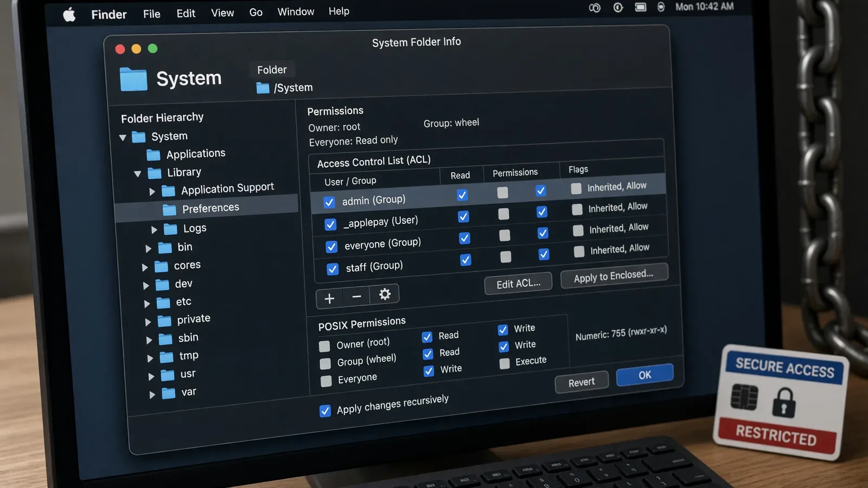Click the User / Group column header
868x488 pixels.
[350, 181]
